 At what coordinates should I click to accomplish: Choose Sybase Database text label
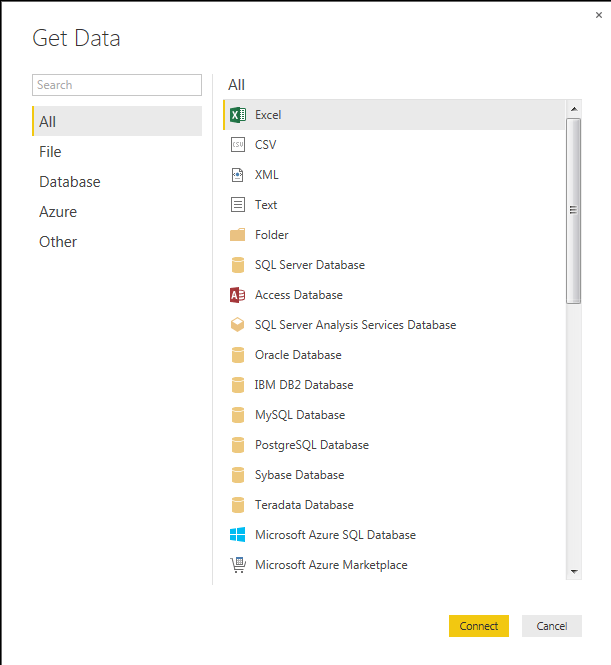[x=300, y=475]
